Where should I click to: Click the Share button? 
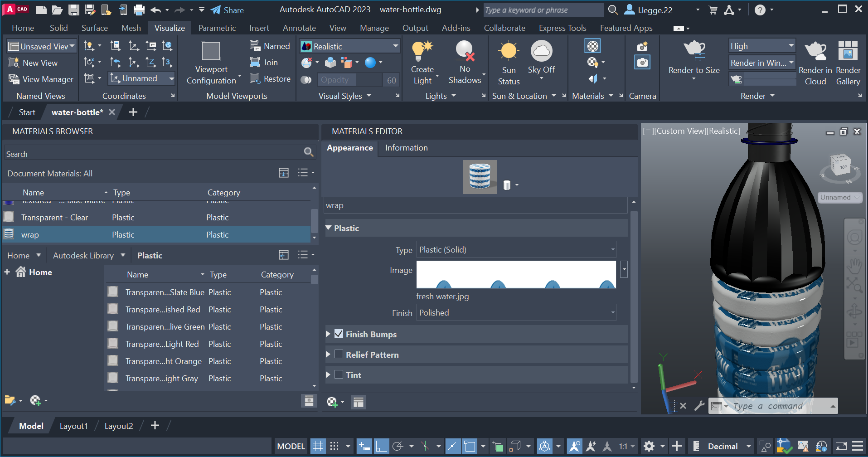coord(228,10)
